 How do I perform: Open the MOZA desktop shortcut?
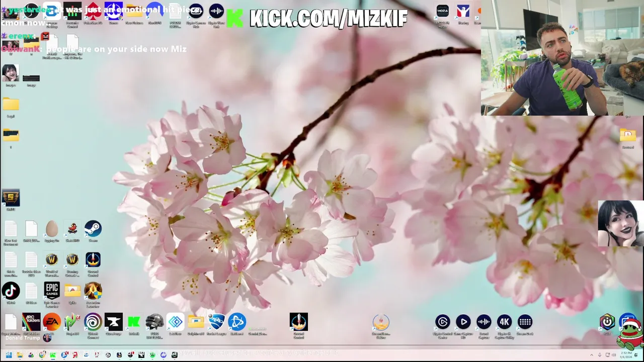[443, 11]
